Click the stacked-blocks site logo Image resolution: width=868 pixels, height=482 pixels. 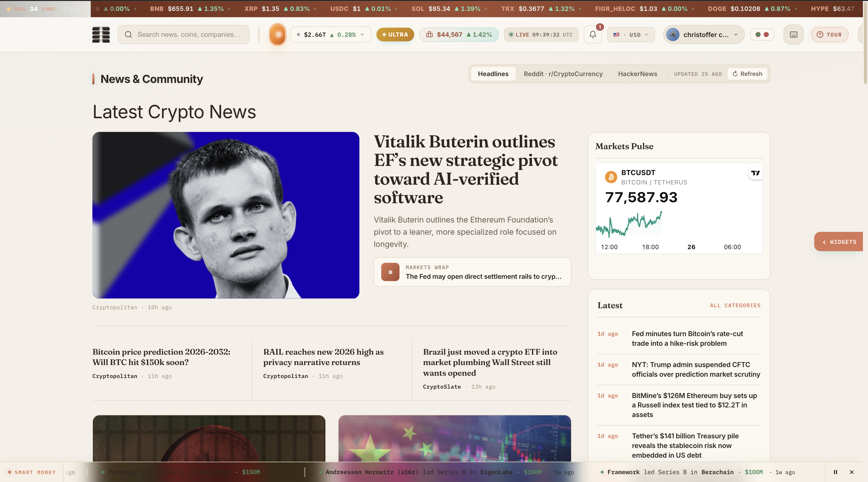point(101,35)
